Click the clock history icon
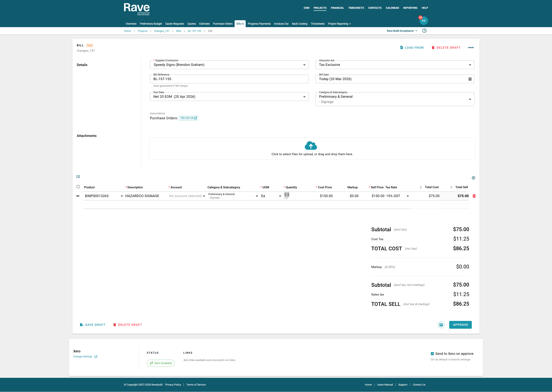 tap(424, 31)
